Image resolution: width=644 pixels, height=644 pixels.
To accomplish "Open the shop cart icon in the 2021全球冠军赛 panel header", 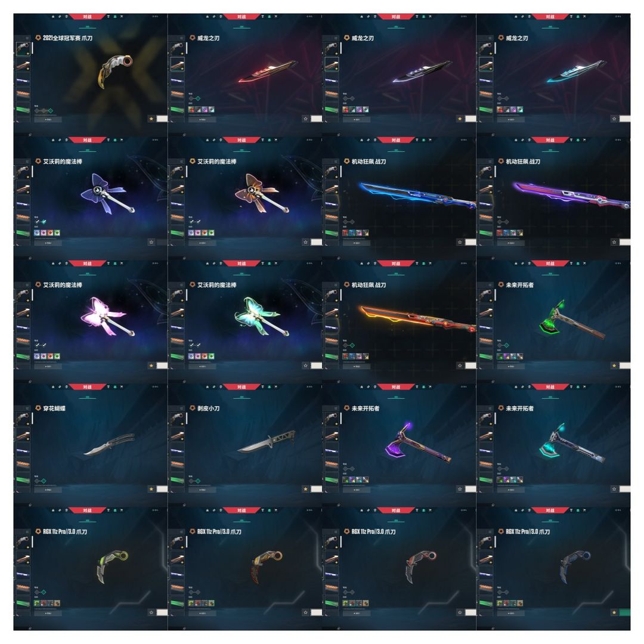I will click(x=122, y=17).
